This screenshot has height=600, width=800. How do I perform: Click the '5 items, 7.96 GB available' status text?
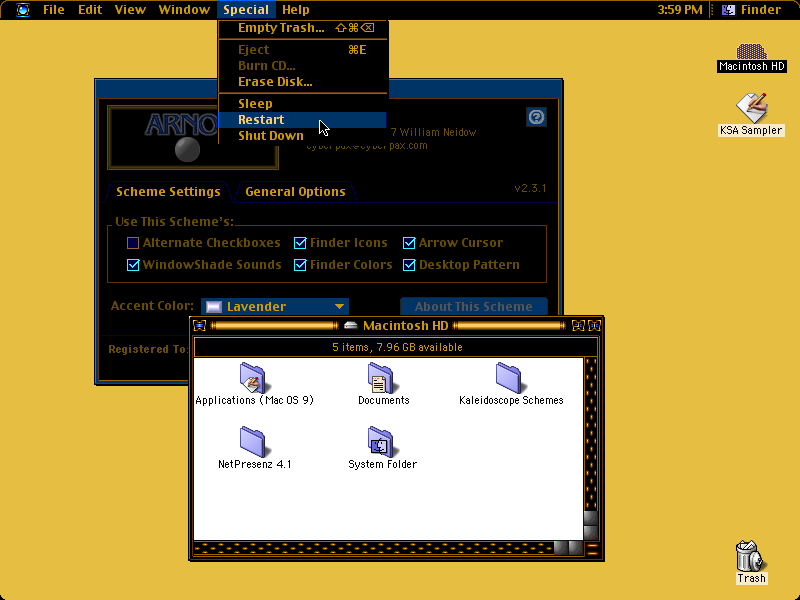click(x=397, y=347)
